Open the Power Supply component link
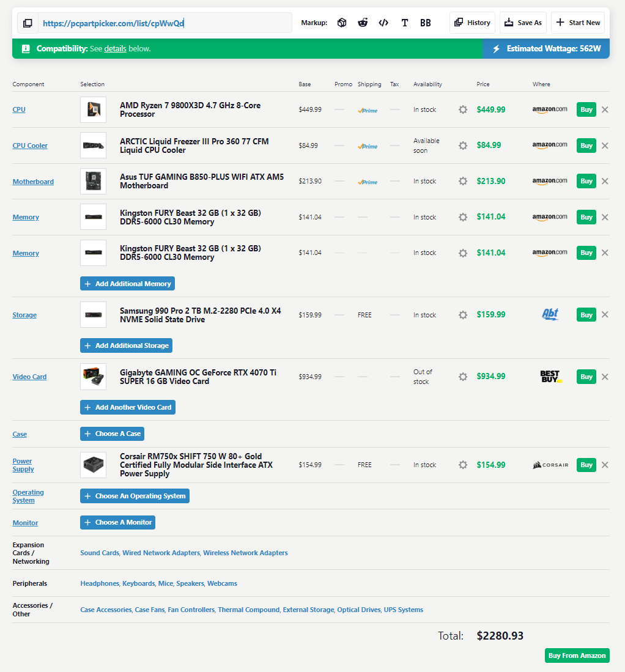The image size is (625, 672). pos(23,465)
